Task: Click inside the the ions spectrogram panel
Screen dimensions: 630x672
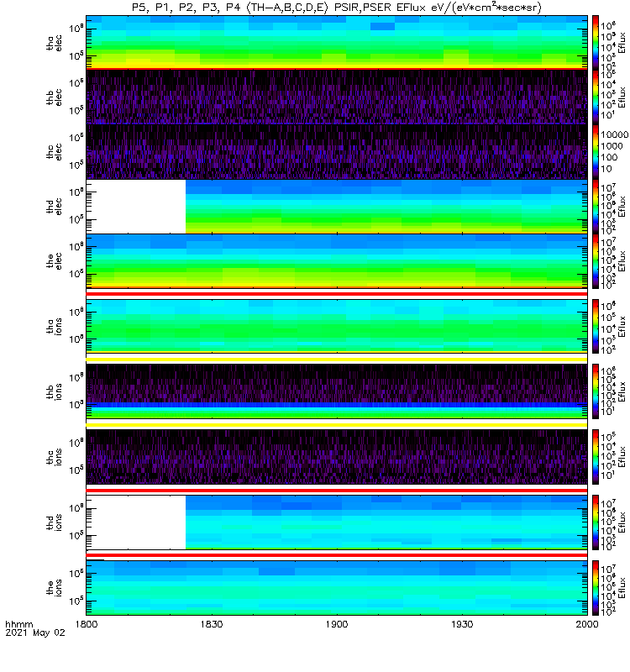Action: pyautogui.click(x=337, y=587)
